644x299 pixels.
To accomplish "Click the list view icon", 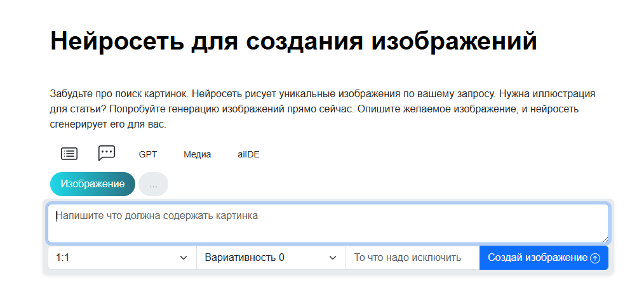I will [x=69, y=154].
